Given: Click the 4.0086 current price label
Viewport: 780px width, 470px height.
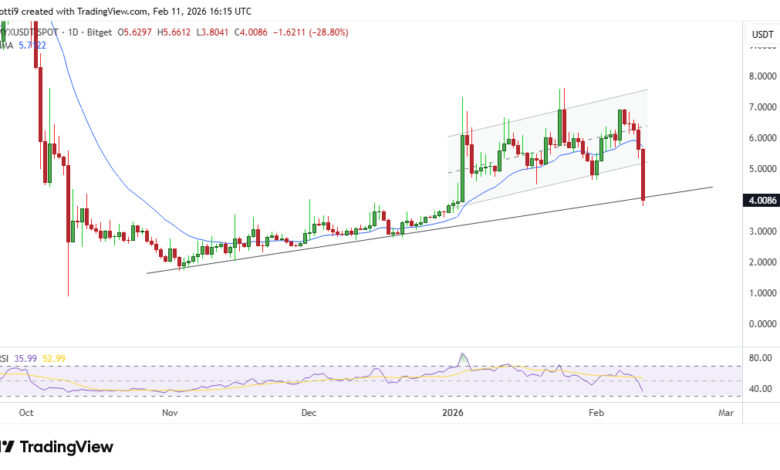Looking at the screenshot, I should [762, 200].
